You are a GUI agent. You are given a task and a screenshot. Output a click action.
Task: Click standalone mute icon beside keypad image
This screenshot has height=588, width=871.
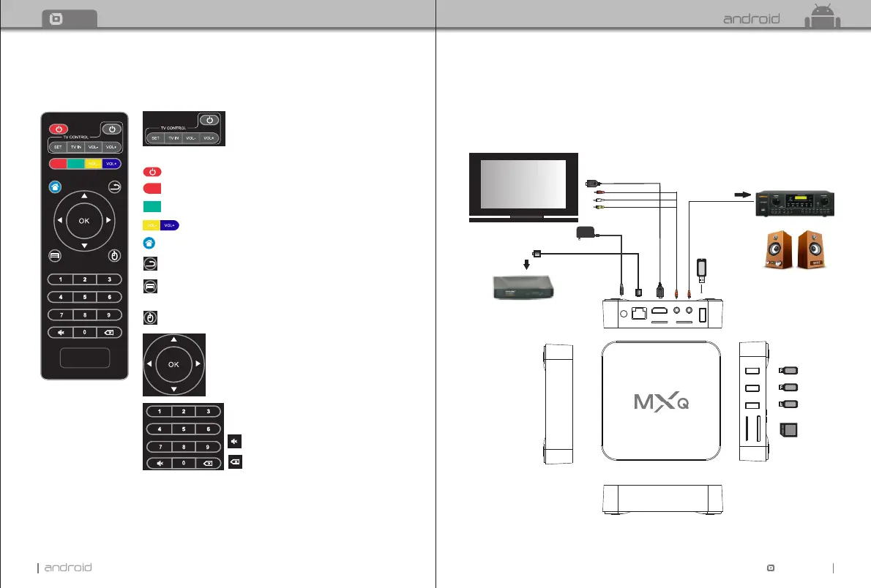point(234,442)
